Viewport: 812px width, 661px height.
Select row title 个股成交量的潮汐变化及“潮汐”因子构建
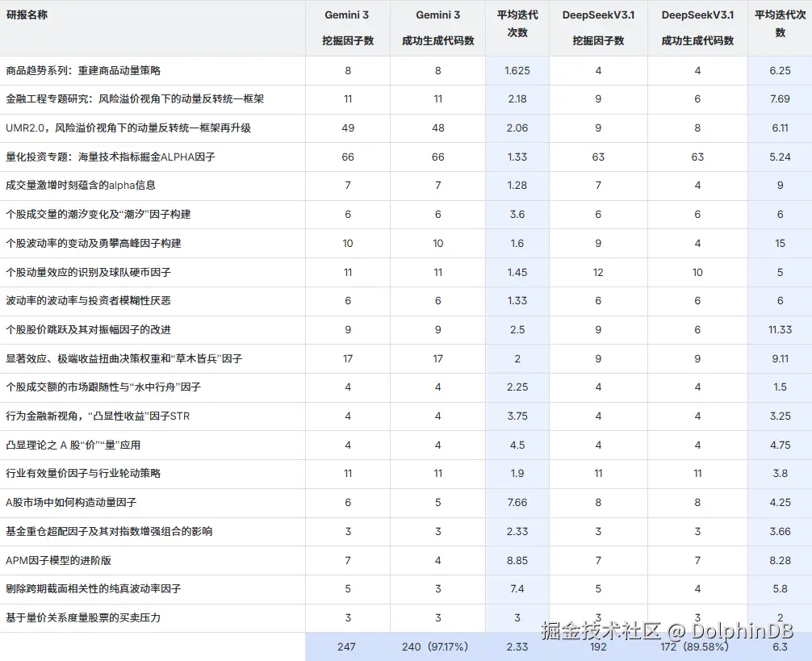point(98,215)
